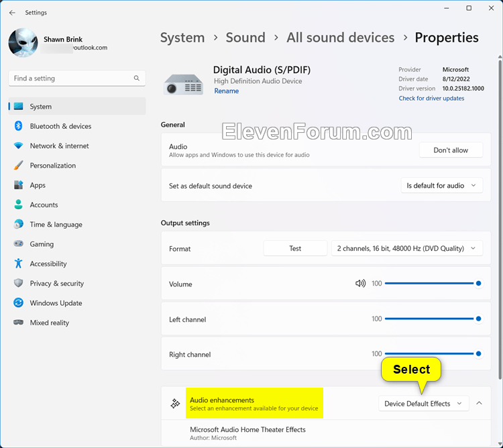The width and height of the screenshot is (503, 448).
Task: Open Mixed reality settings
Action: coord(77,322)
